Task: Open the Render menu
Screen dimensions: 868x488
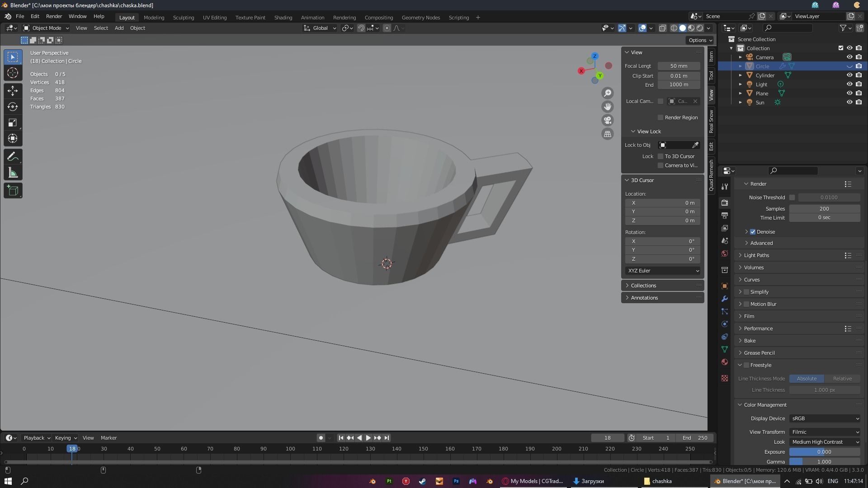Action: coord(54,16)
